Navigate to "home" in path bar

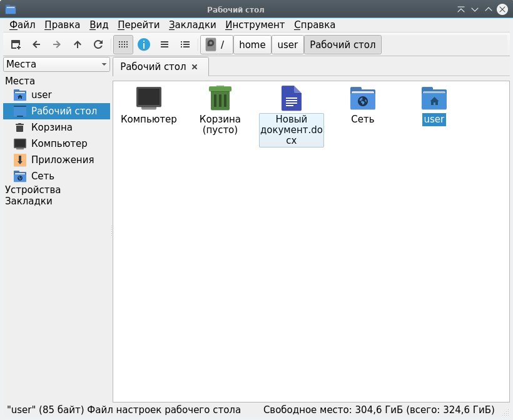click(252, 45)
